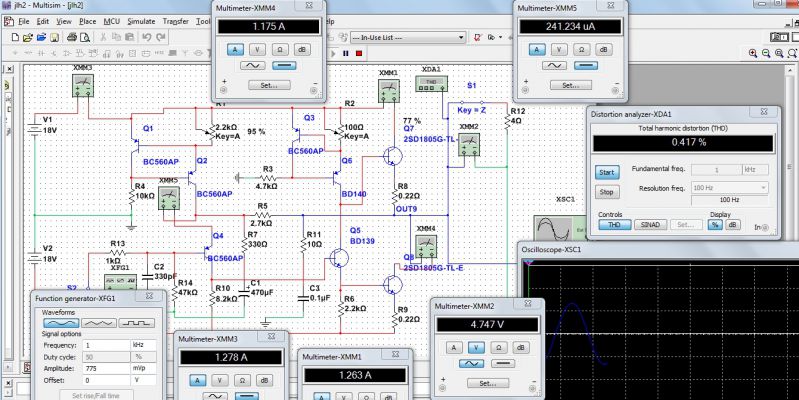The image size is (799, 400).
Task: Switch Multimeter-XMM5 to dB mode
Action: coord(604,49)
